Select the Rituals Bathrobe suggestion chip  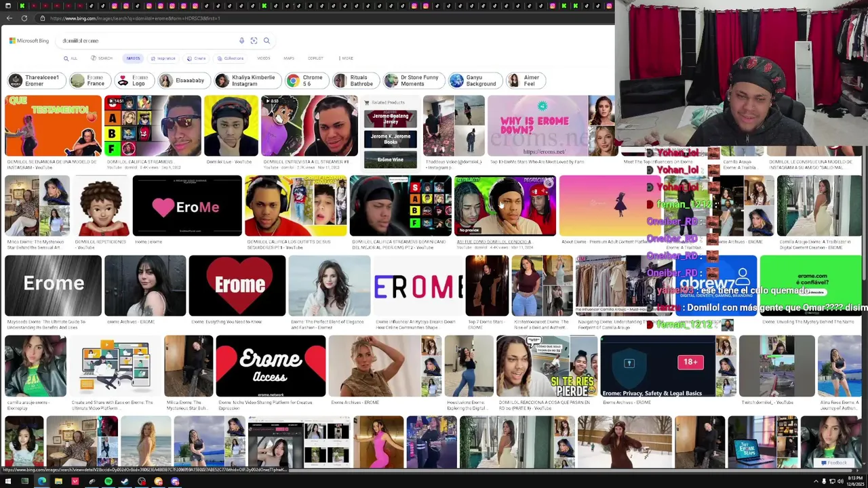pyautogui.click(x=355, y=81)
